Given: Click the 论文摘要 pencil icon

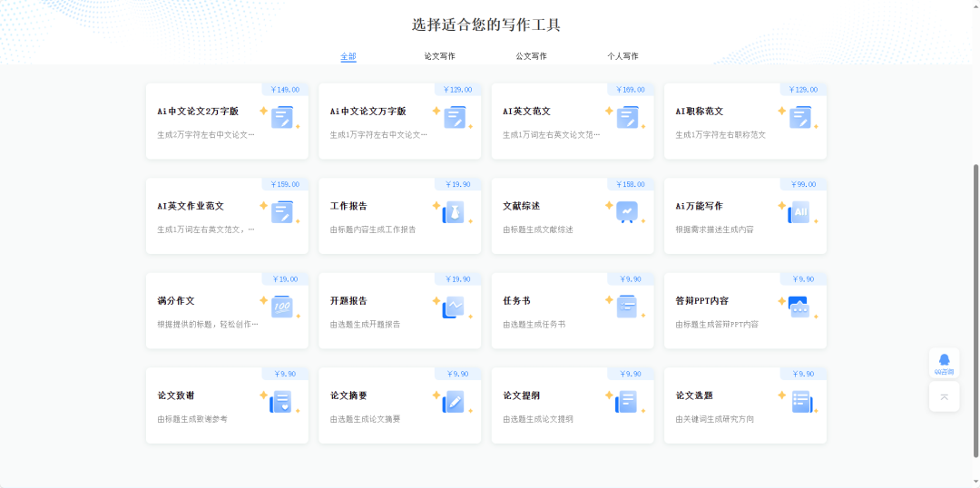Looking at the screenshot, I should (x=455, y=402).
